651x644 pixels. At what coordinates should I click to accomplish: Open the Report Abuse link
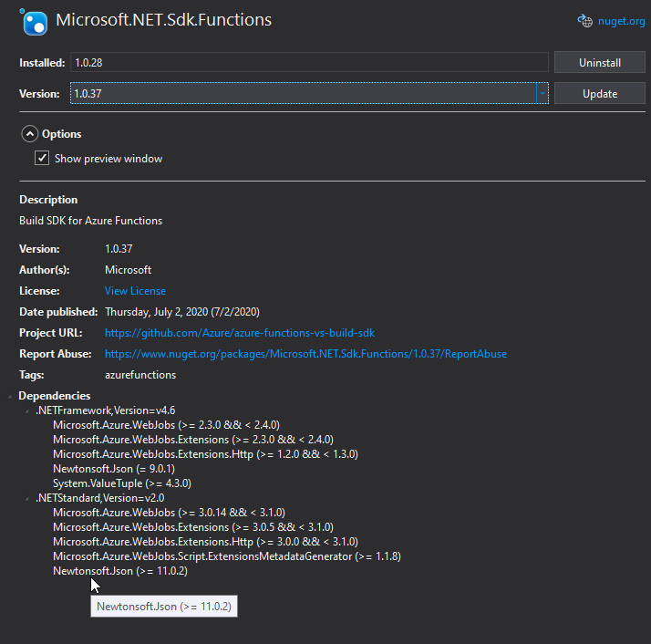[x=305, y=354]
